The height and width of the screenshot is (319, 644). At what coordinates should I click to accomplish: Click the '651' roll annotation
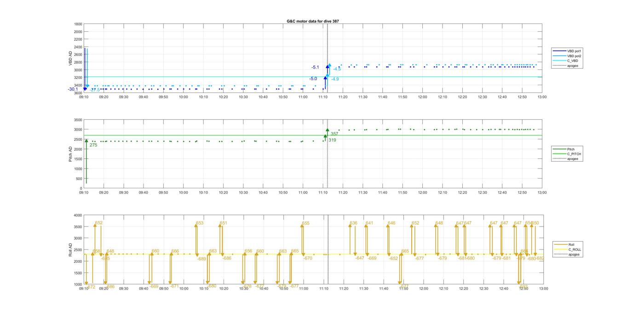point(223,223)
